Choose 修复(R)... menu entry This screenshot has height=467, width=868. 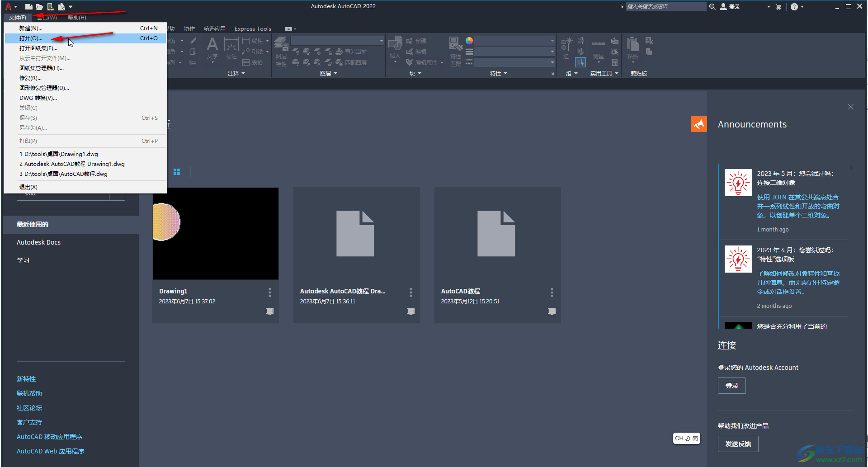[x=85, y=78]
